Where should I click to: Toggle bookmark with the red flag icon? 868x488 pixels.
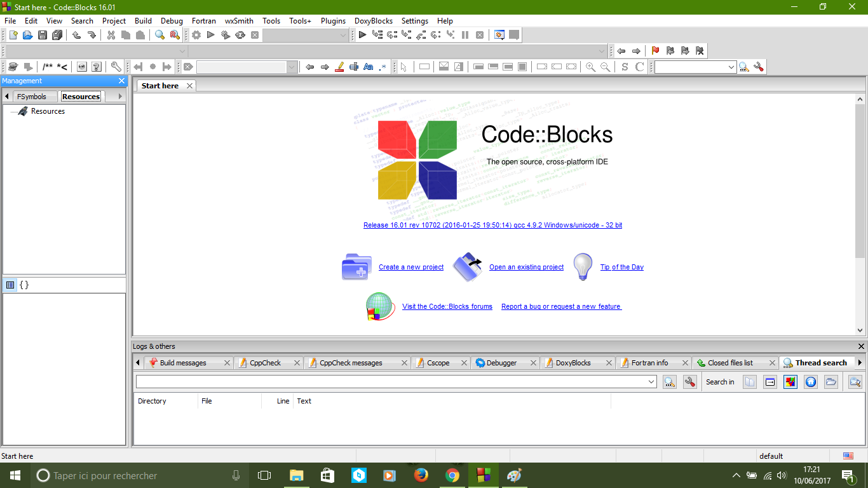(655, 51)
